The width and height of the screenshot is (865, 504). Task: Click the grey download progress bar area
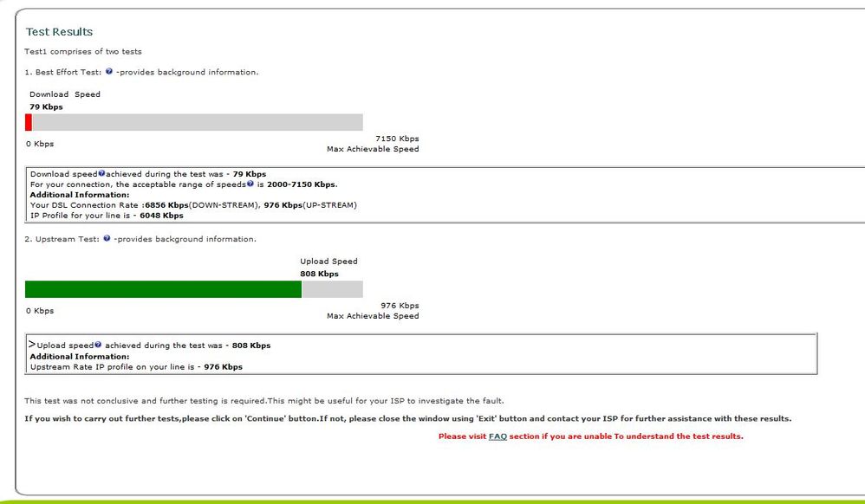point(198,122)
